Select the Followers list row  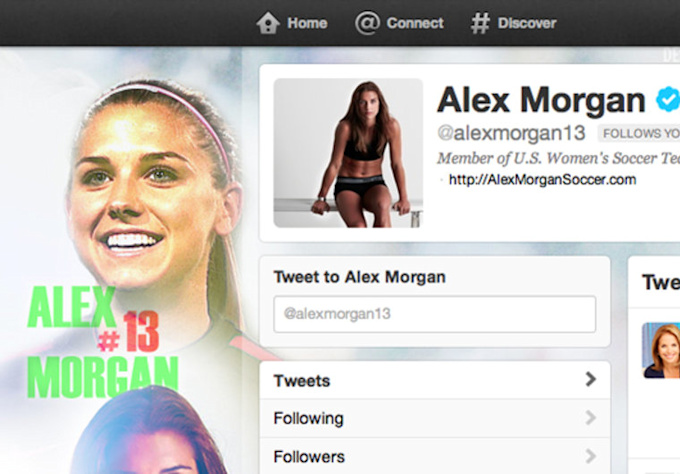[x=435, y=456]
